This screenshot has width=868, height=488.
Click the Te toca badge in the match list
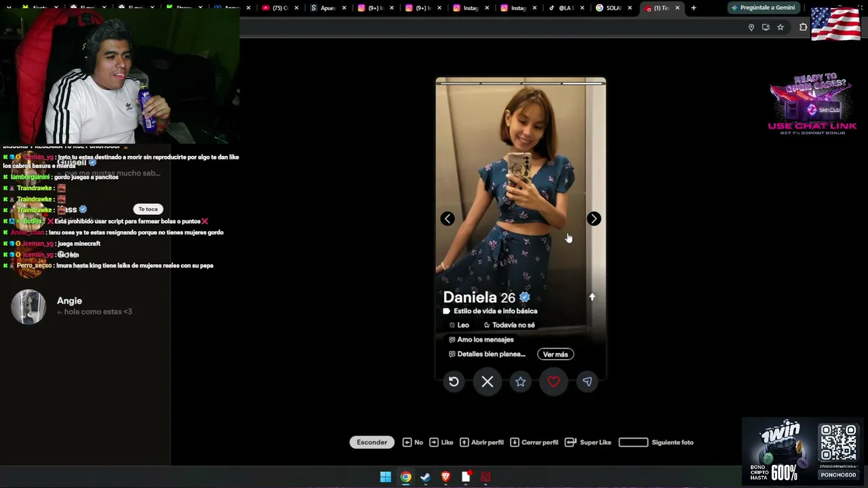point(148,209)
